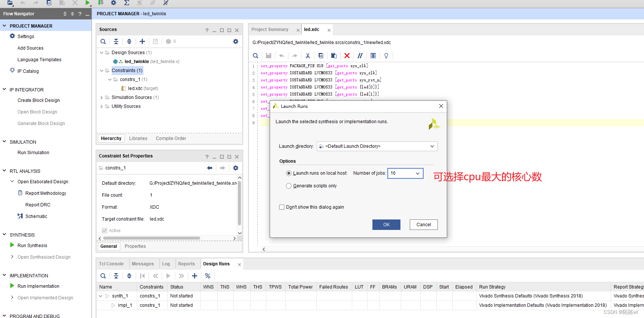Open Report Methodology in RTL Analysis

tap(46, 193)
